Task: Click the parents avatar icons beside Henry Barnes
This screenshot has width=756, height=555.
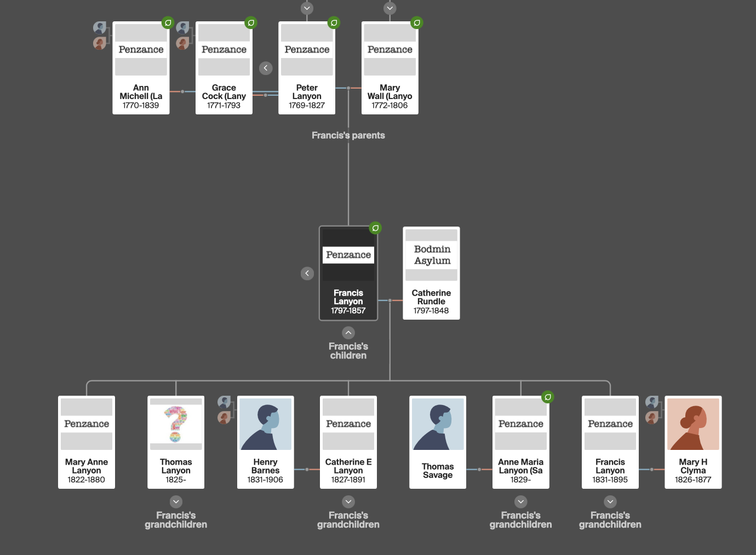Action: click(224, 410)
